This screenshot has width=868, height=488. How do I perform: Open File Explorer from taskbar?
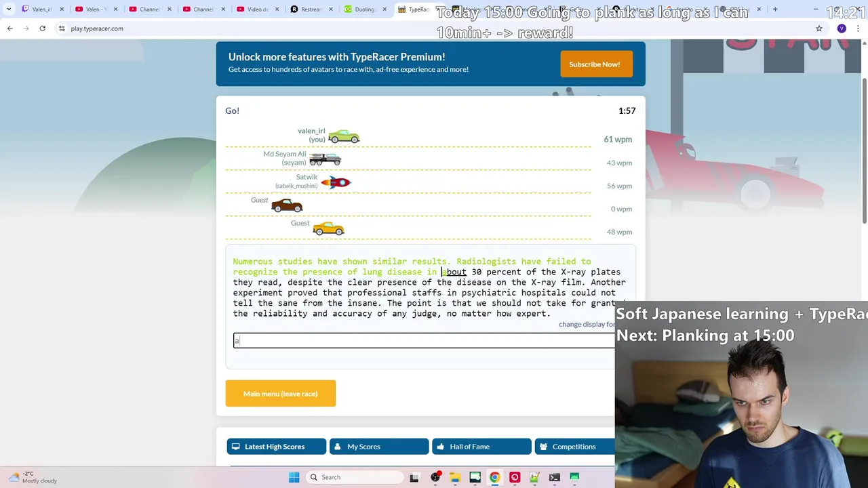(x=455, y=477)
